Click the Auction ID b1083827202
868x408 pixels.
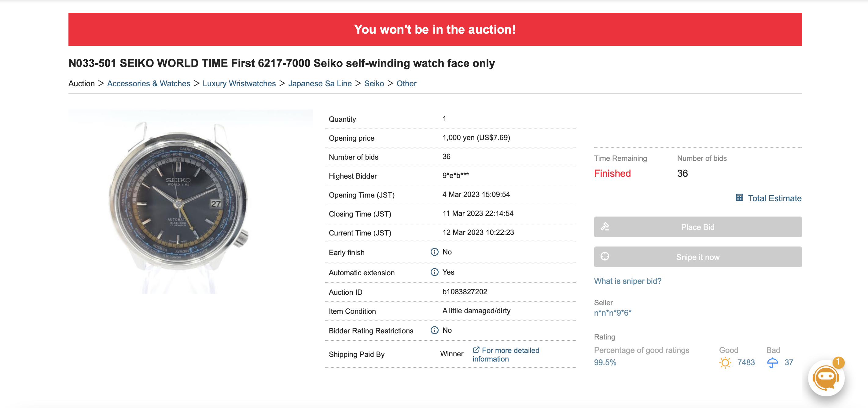(465, 292)
